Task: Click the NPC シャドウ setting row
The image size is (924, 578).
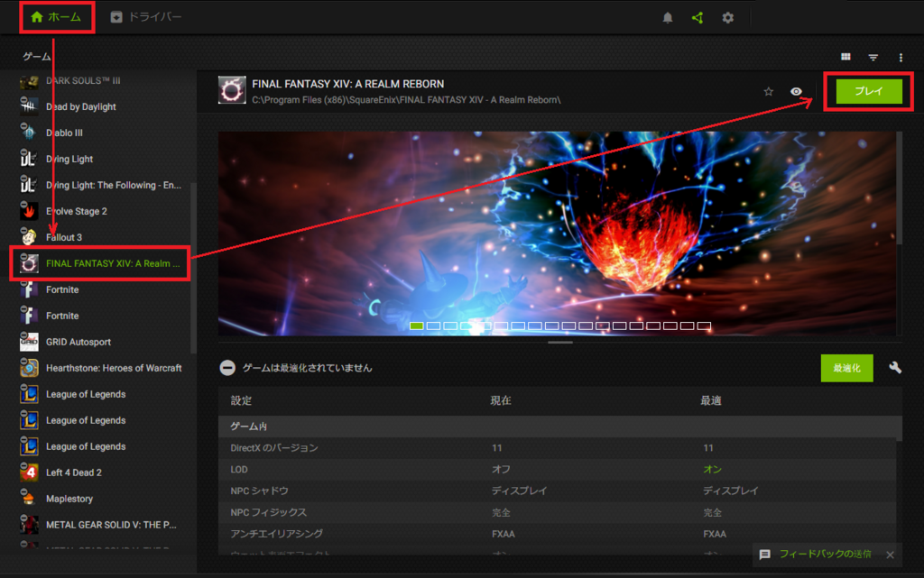Action: coord(557,491)
